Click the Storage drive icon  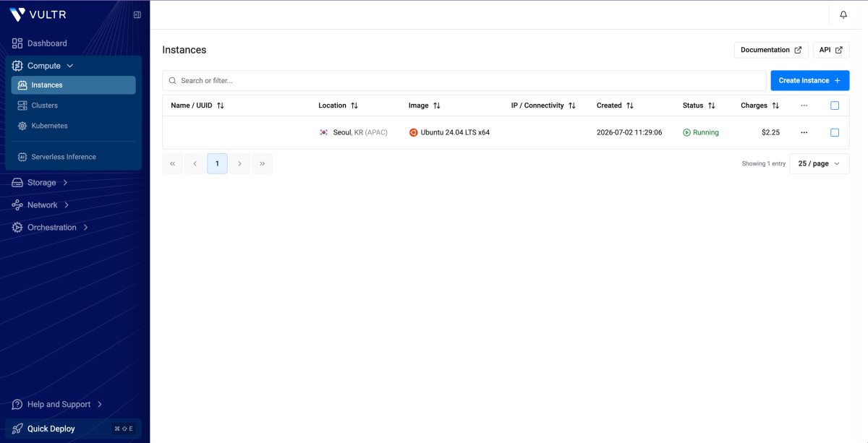[17, 183]
